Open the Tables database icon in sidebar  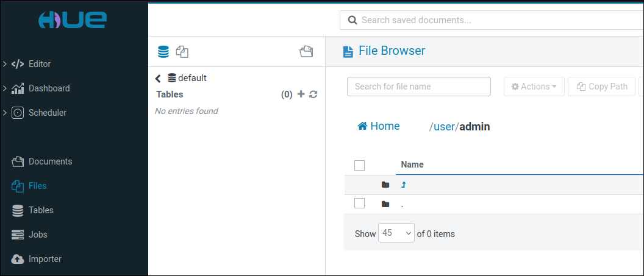coord(18,210)
